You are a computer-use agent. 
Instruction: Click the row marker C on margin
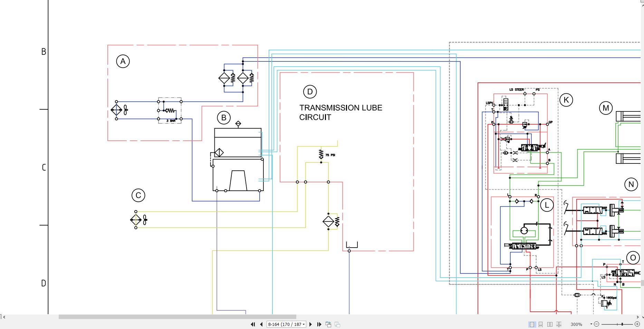pyautogui.click(x=44, y=168)
